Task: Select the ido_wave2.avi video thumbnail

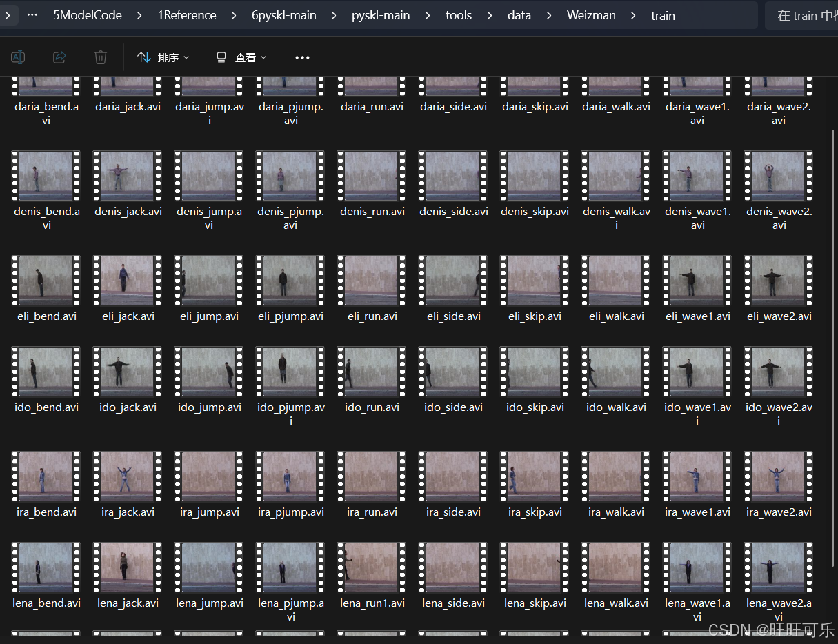Action: [x=779, y=372]
